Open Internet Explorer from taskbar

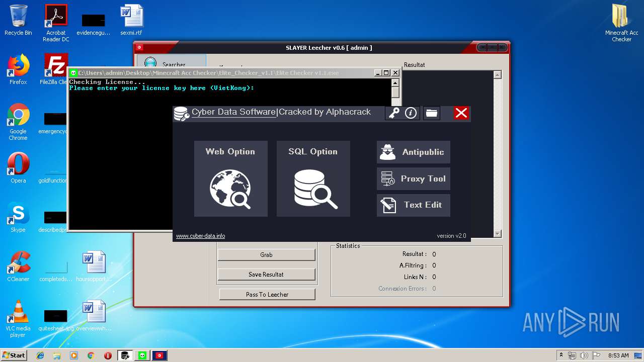click(x=40, y=355)
